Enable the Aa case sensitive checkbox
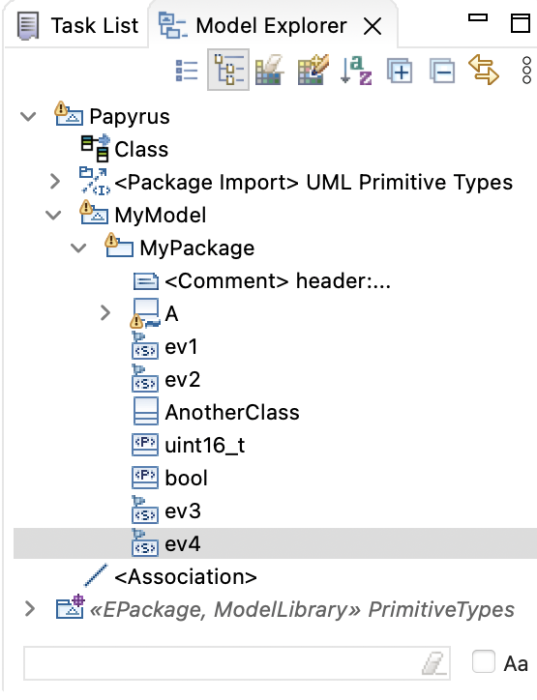537x700 pixels. [483, 662]
